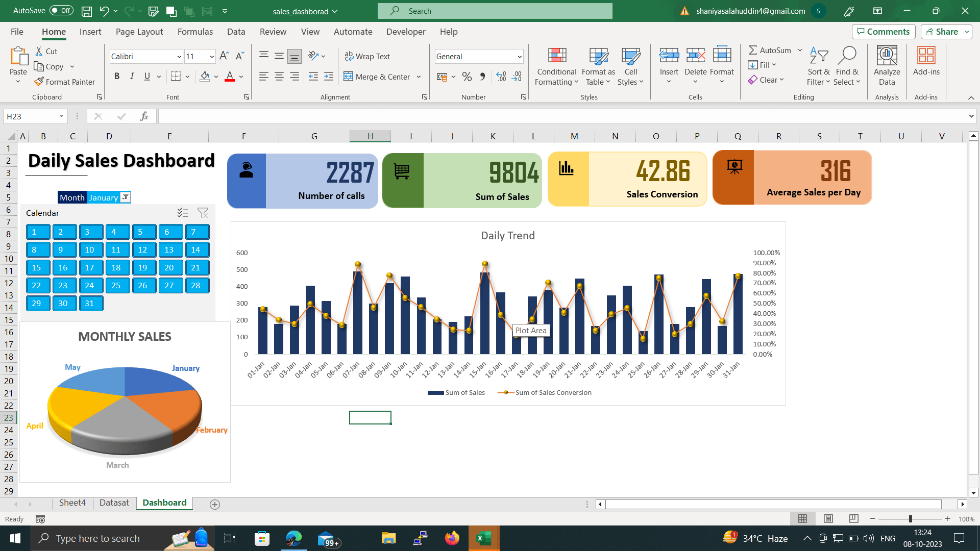Screen dimensions: 980x551
Task: Click the Increase Font Size icon
Action: [224, 56]
